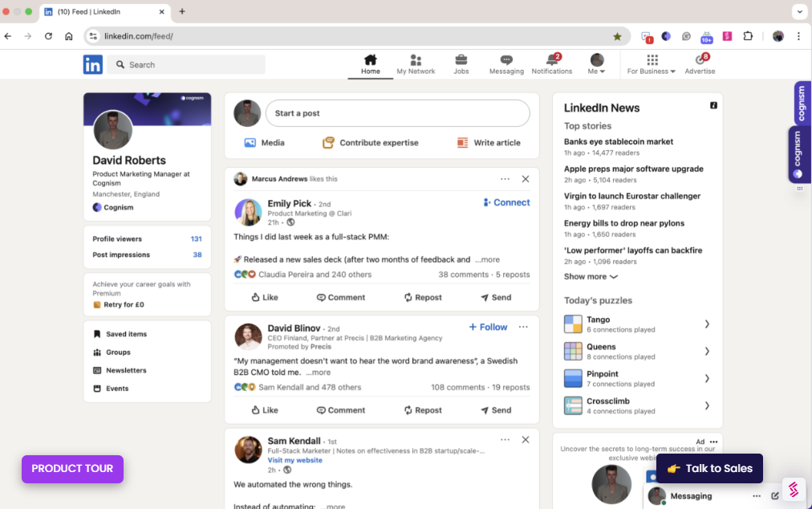Repost Emily Pick's post

(423, 298)
